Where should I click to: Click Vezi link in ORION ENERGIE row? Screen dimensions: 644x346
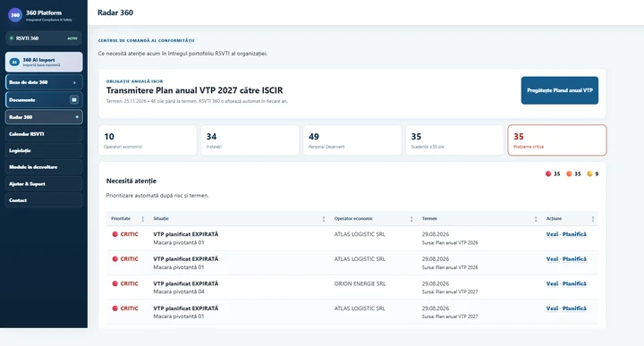coord(552,283)
